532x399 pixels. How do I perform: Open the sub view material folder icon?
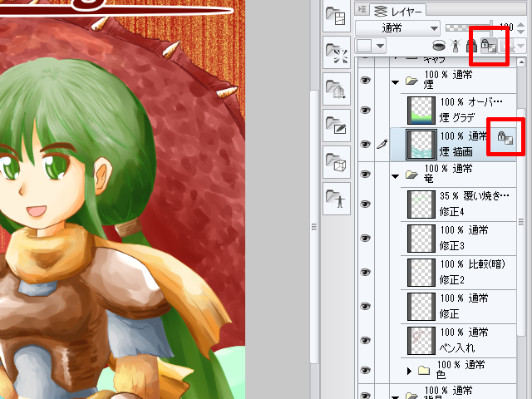pyautogui.click(x=336, y=16)
